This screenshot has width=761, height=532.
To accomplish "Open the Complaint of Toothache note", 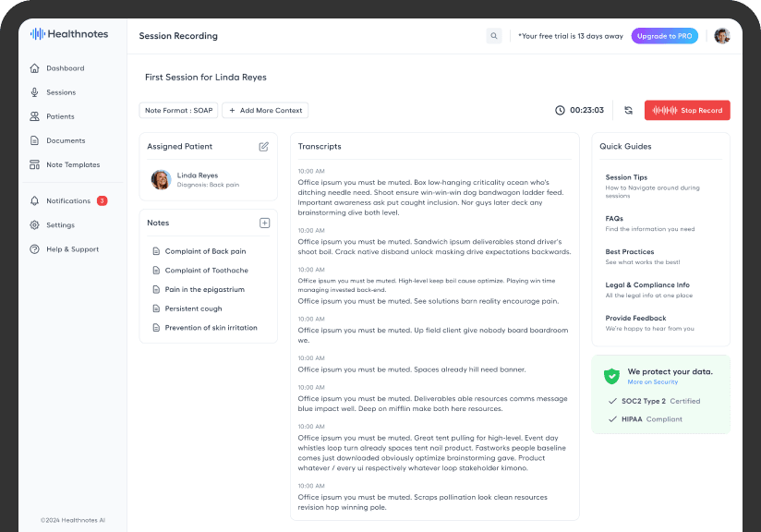I will tap(206, 271).
